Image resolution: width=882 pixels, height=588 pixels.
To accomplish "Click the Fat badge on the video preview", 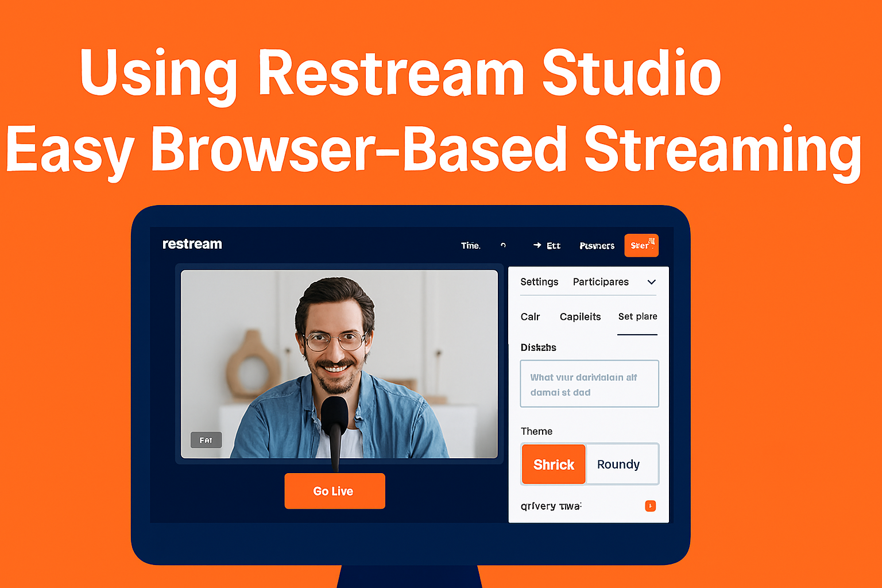I will 206,440.
